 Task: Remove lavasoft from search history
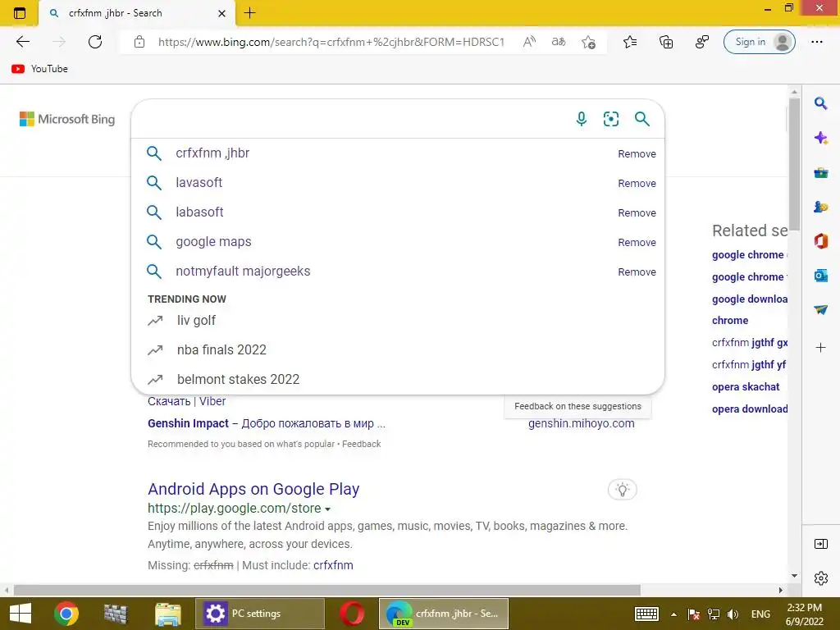point(637,183)
